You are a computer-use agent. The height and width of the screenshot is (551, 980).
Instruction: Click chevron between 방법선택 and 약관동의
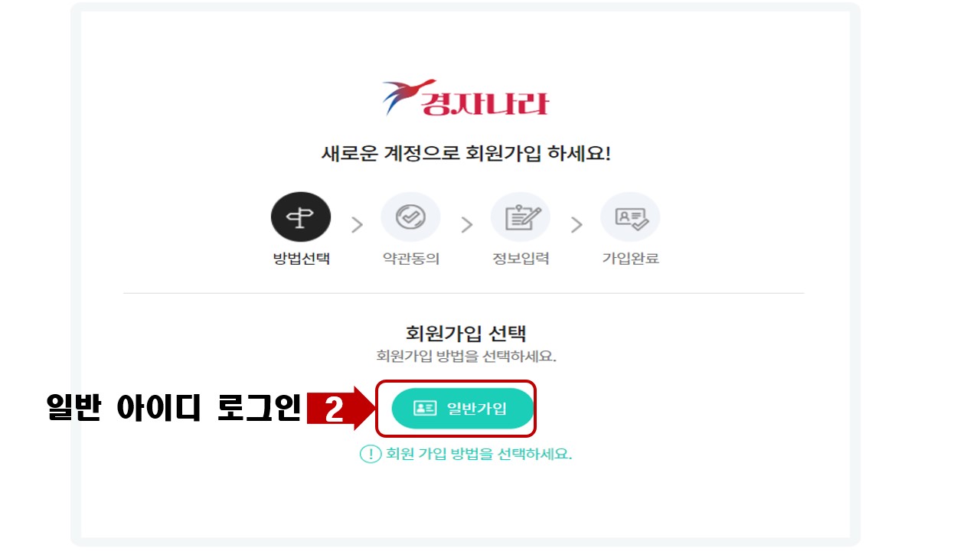(x=357, y=225)
